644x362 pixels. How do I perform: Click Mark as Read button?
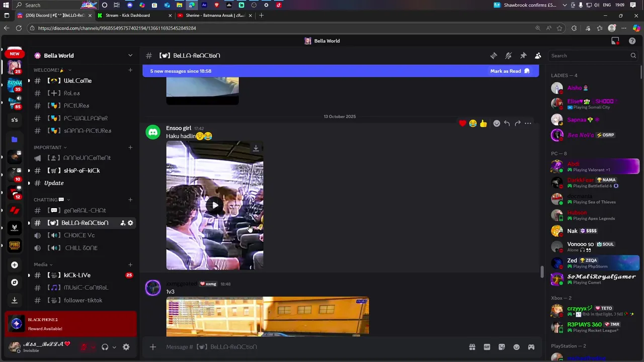(x=510, y=71)
